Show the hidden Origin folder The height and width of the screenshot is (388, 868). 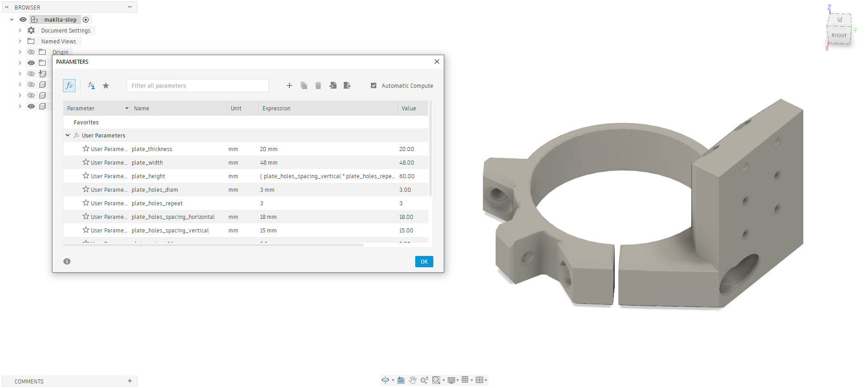[31, 52]
